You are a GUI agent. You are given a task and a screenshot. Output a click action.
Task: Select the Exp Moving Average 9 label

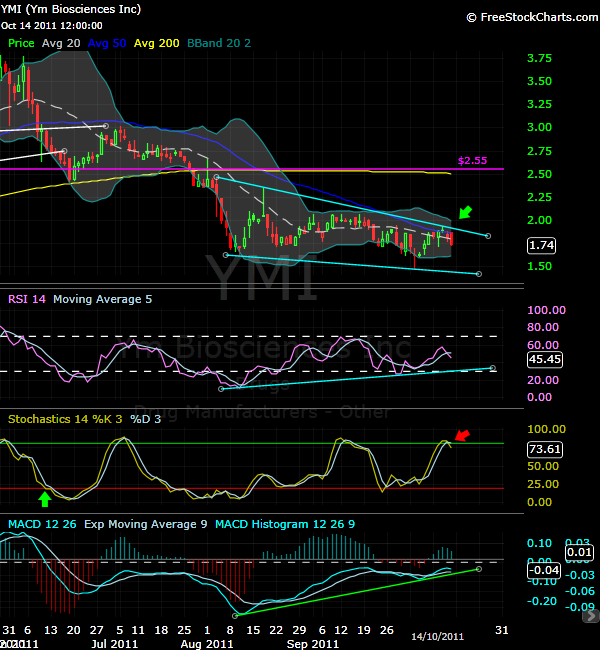pyautogui.click(x=146, y=524)
